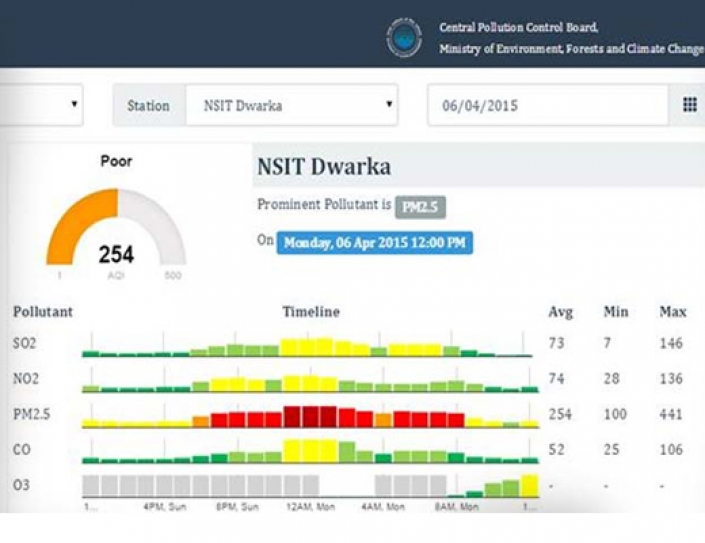Click the Timeline column header

[311, 312]
